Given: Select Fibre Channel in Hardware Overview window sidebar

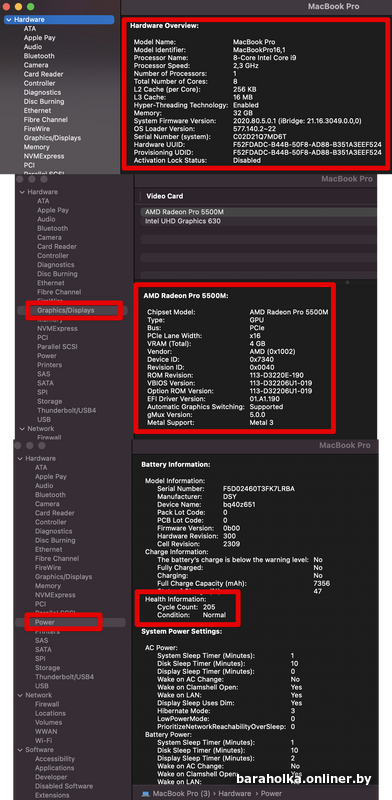Looking at the screenshot, I should click(45, 119).
